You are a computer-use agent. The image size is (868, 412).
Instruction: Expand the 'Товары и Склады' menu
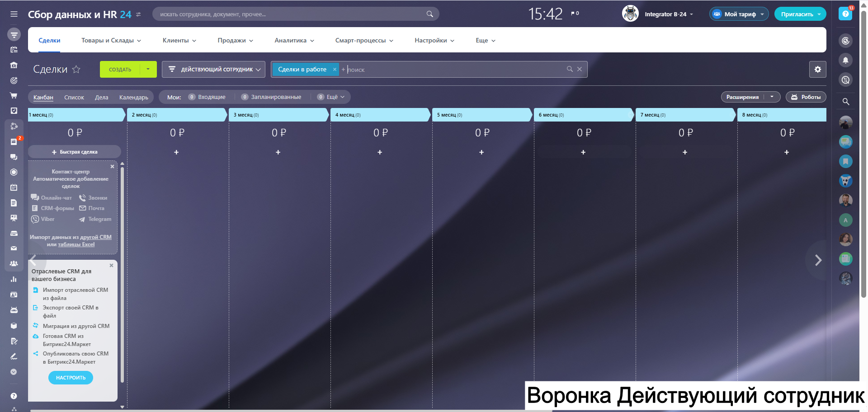tap(111, 40)
